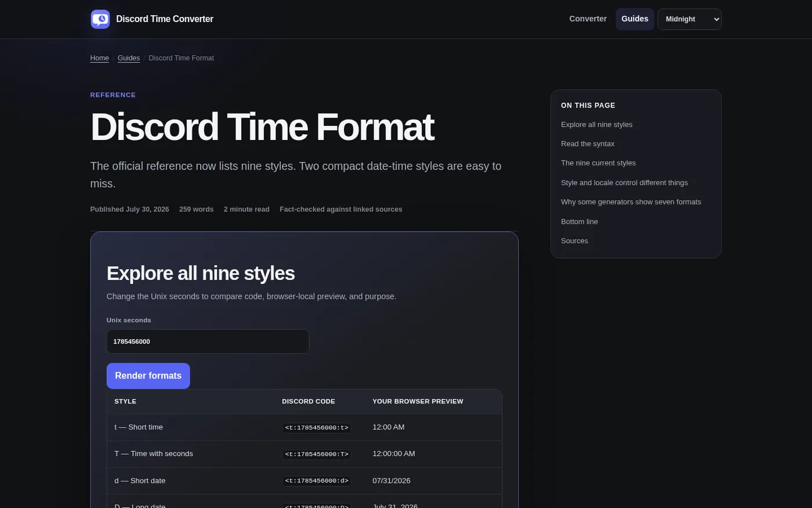Jump to The nine current styles section
The height and width of the screenshot is (508, 812).
point(598,163)
